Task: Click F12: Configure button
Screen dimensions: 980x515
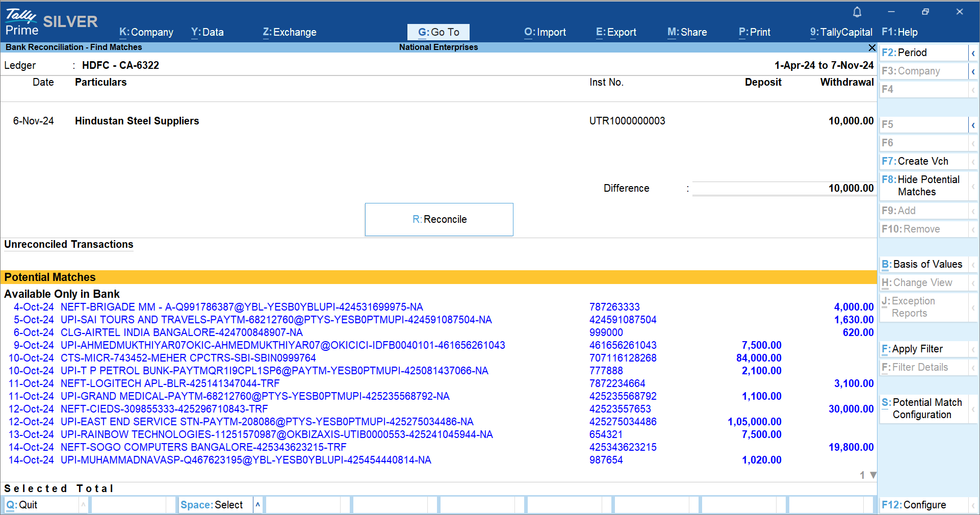Action: pyautogui.click(x=924, y=505)
